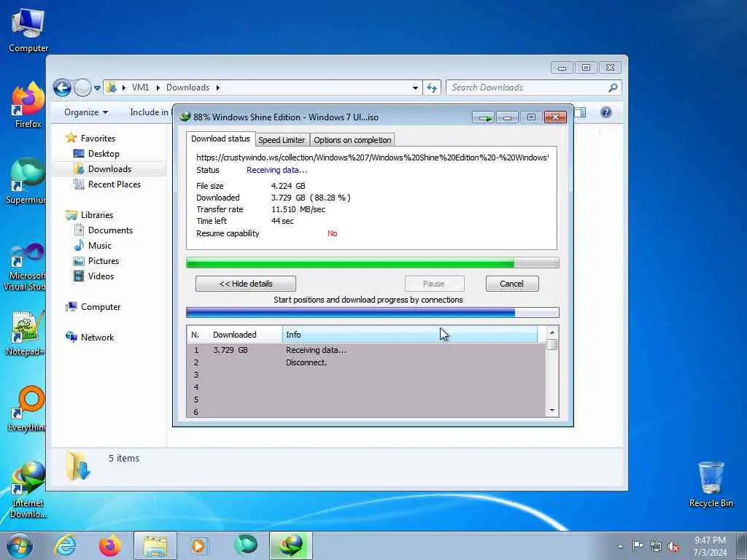Switch to the Speed Limiter tab
The image size is (747, 560).
[x=282, y=140]
